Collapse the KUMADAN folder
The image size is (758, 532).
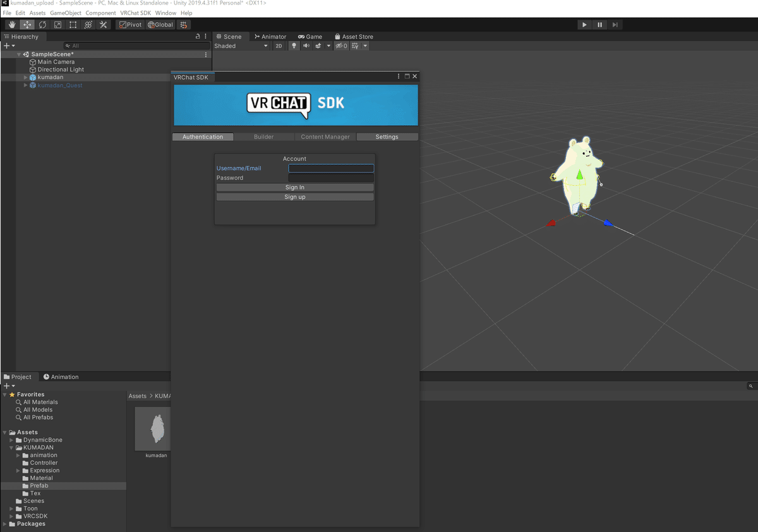12,447
